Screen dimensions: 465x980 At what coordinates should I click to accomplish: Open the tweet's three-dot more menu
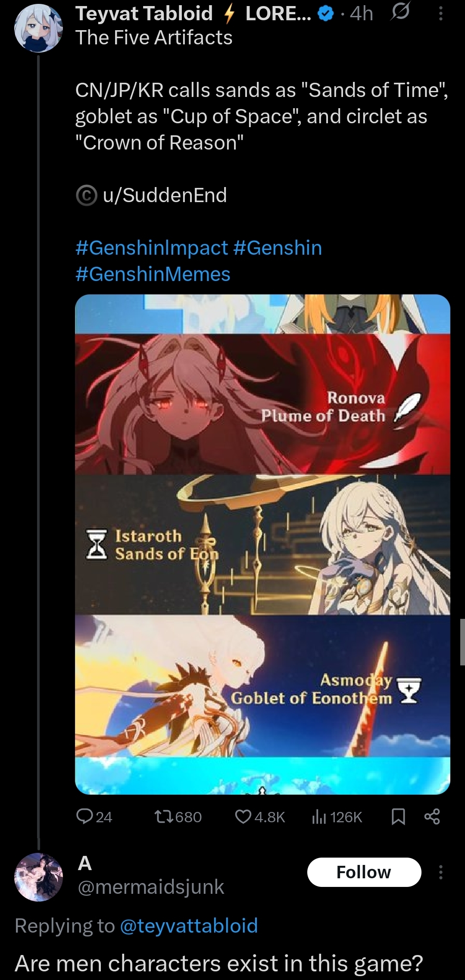point(440,14)
